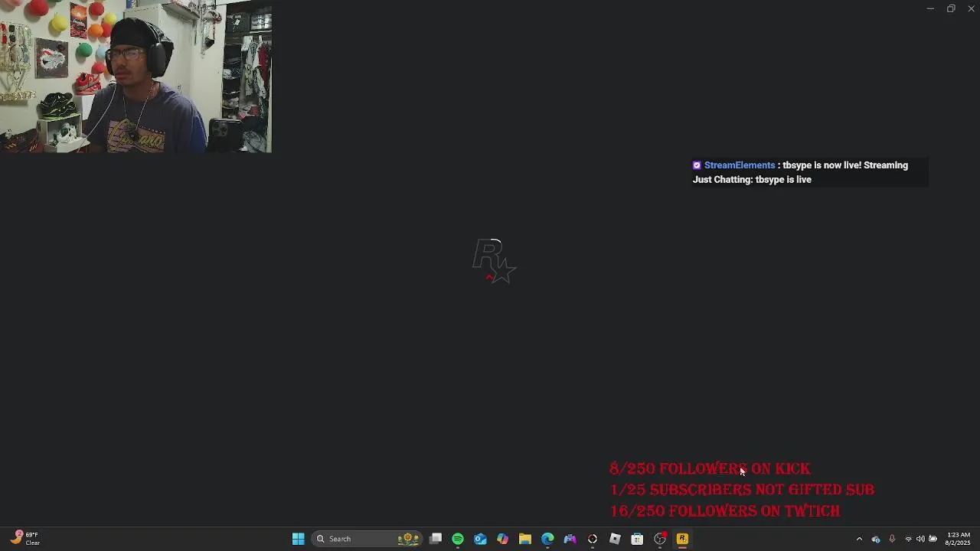This screenshot has width=980, height=551.
Task: Open the weather widget showing 69°F Clear
Action: (x=25, y=539)
